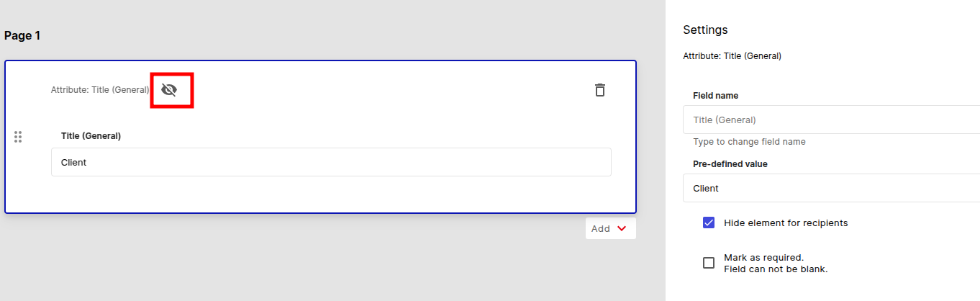Open the Add element dropdown
The height and width of the screenshot is (301, 980).
[x=610, y=228]
